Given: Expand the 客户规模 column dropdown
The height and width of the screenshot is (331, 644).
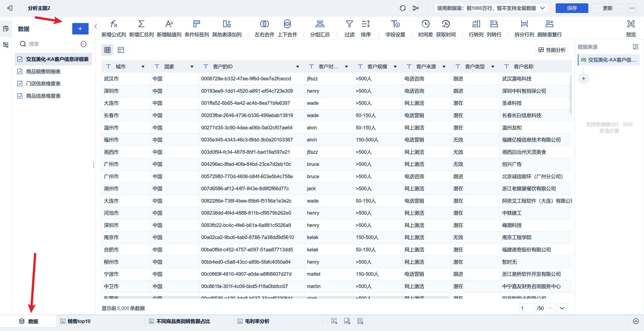Looking at the screenshot, I should [x=395, y=67].
